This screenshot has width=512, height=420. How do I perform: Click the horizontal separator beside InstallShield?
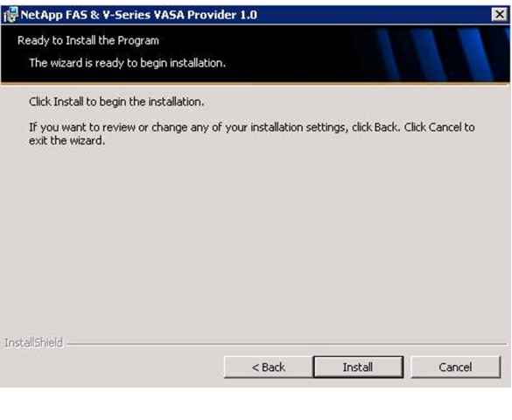pyautogui.click(x=287, y=344)
